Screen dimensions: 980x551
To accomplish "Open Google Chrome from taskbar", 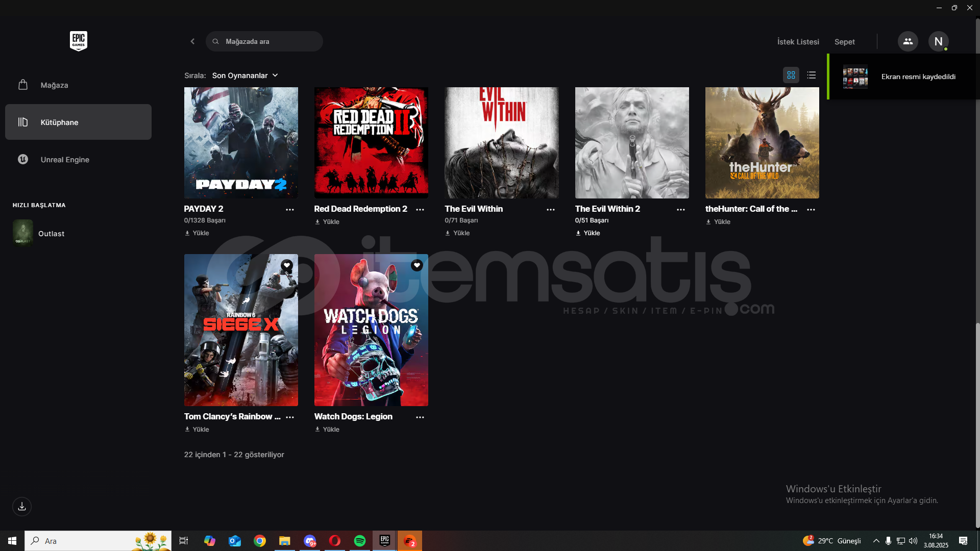I will tap(260, 541).
